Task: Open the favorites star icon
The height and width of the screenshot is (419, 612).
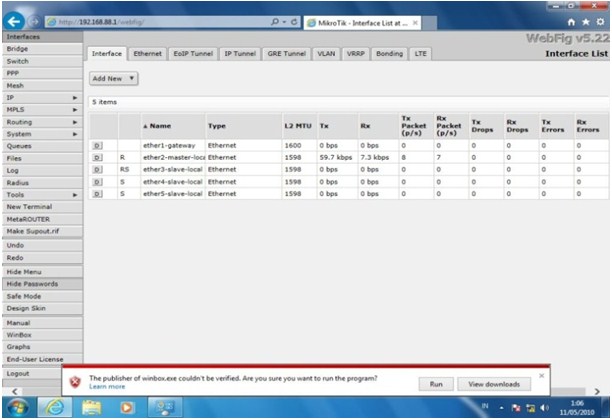Action: [586, 22]
